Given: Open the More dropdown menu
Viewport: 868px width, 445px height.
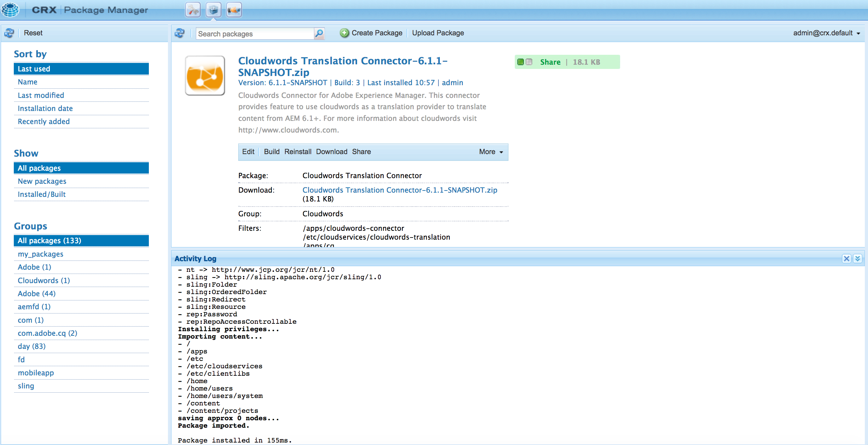Looking at the screenshot, I should (491, 152).
